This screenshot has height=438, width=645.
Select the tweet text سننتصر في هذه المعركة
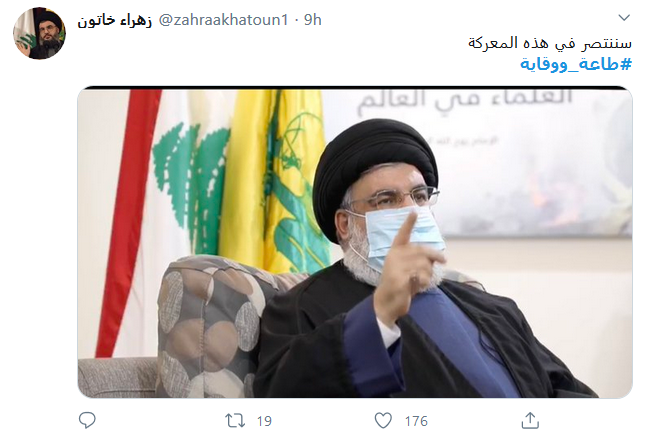550,43
